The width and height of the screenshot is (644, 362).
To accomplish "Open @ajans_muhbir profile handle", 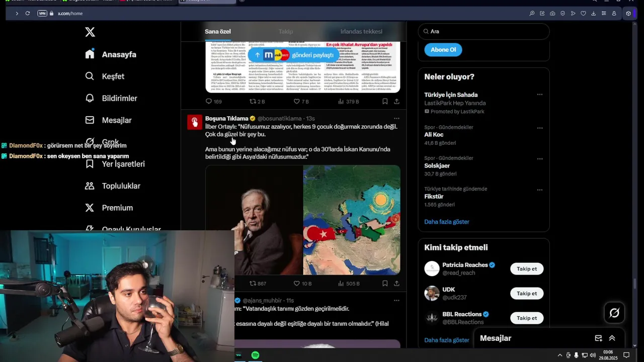I will (263, 301).
